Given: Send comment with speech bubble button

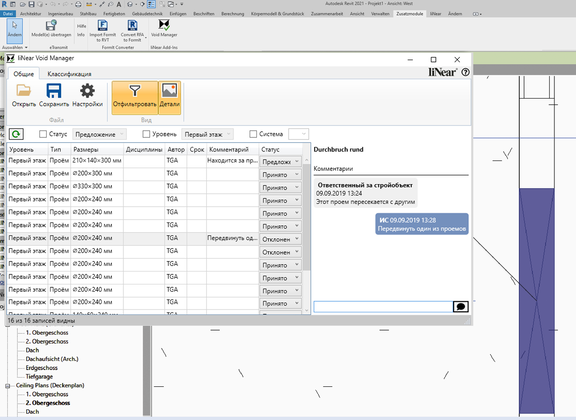Looking at the screenshot, I should pyautogui.click(x=461, y=306).
